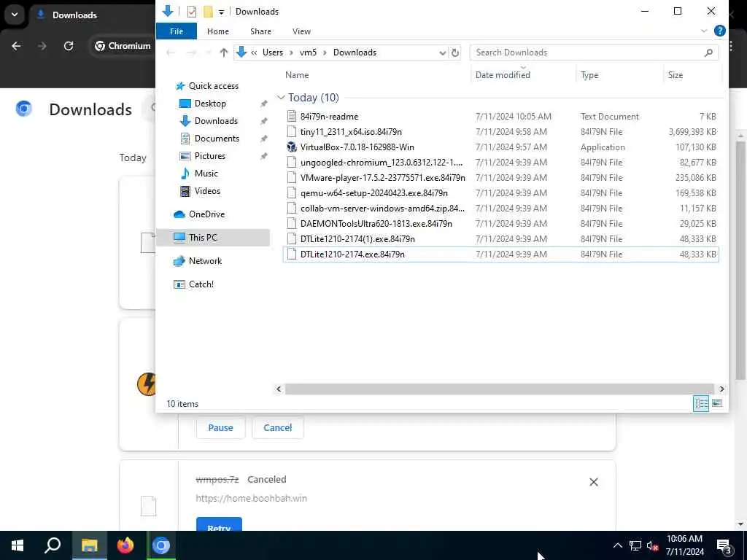Show hidden system tray icons
This screenshot has height=560, width=747.
pyautogui.click(x=617, y=545)
